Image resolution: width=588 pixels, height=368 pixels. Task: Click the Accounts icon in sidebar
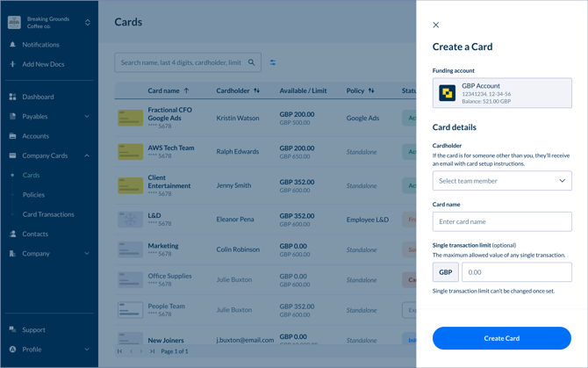tap(12, 136)
